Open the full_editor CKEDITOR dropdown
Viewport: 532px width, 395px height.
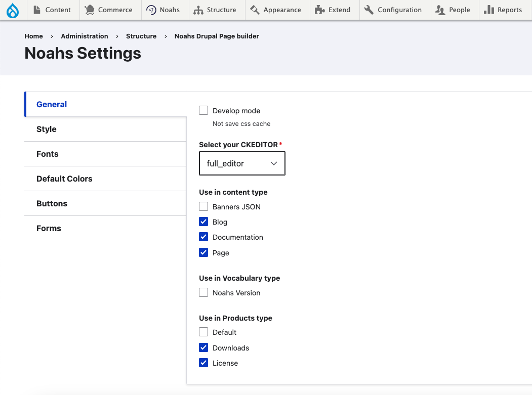[242, 163]
